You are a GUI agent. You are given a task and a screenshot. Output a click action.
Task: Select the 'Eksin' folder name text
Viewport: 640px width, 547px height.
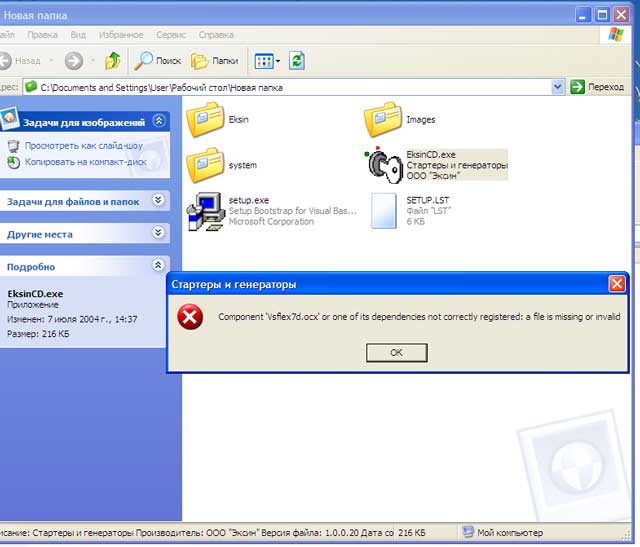click(239, 120)
